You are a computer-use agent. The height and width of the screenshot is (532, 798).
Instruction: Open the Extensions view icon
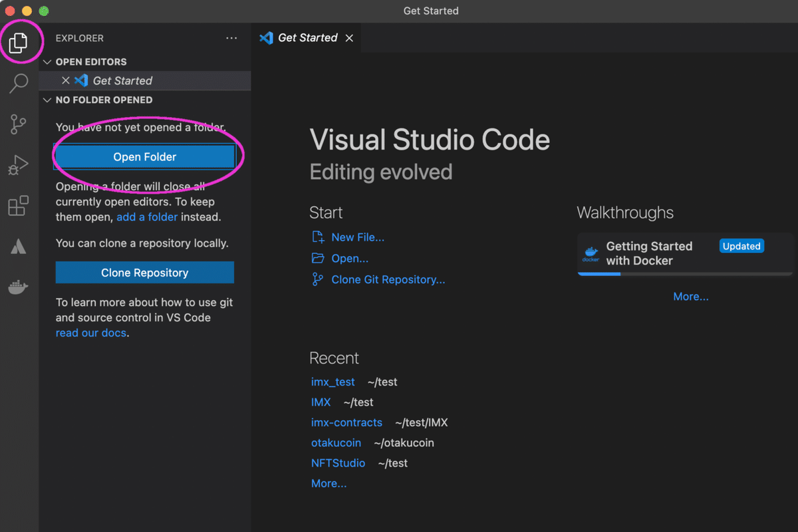(18, 206)
